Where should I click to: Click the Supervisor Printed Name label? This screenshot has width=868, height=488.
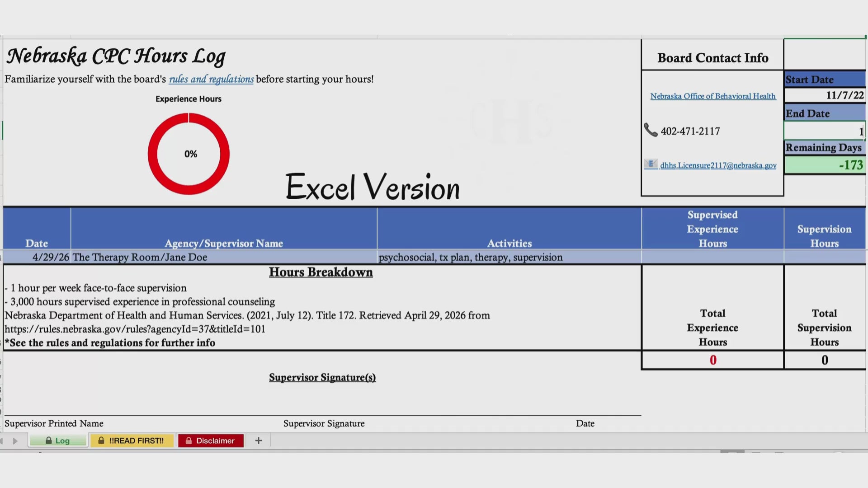click(54, 423)
